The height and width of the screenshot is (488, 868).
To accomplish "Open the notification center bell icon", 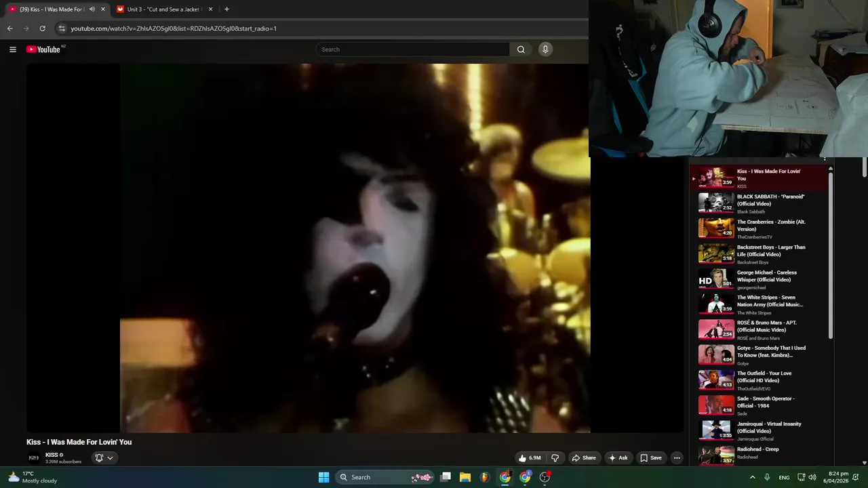I will coord(856,477).
